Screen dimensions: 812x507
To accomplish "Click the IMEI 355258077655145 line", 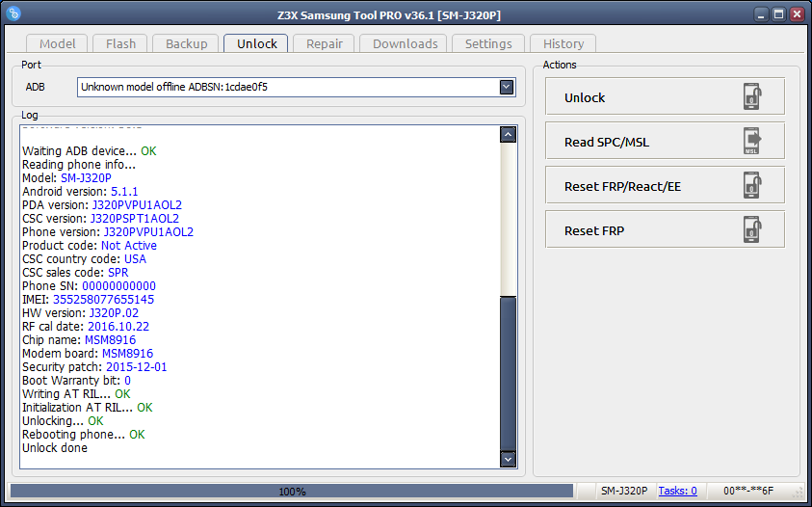I will pyautogui.click(x=88, y=299).
